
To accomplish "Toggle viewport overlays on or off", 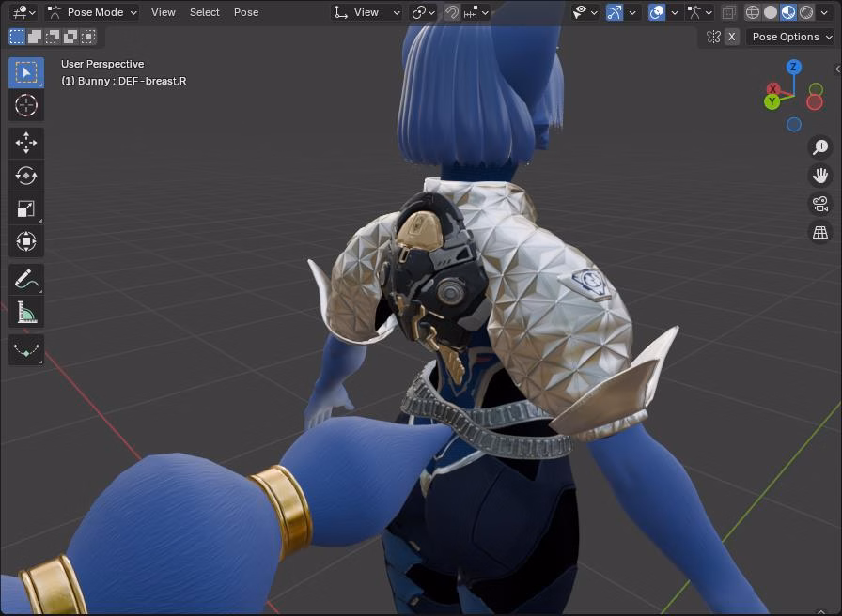I will [656, 12].
